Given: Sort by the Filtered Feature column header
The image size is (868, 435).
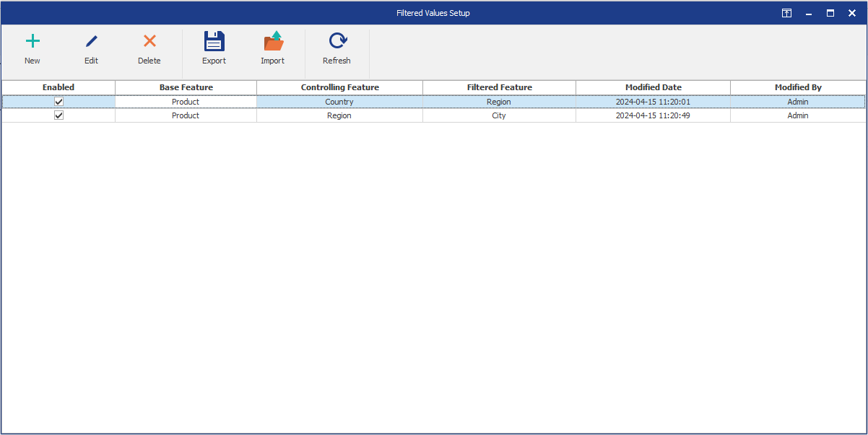Looking at the screenshot, I should [x=500, y=87].
